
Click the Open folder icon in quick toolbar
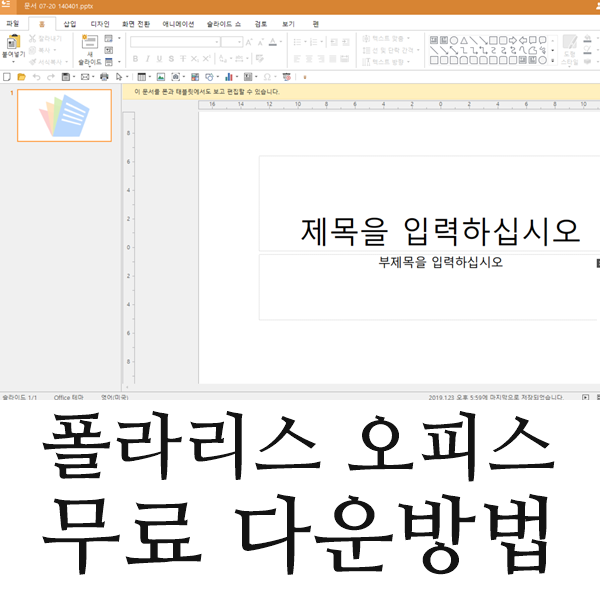[x=21, y=77]
